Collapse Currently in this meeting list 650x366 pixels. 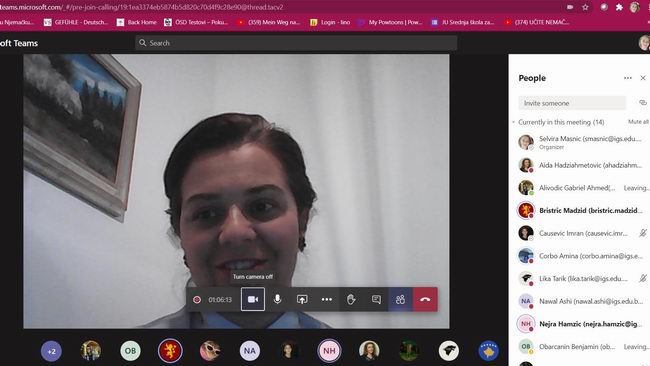click(x=514, y=122)
